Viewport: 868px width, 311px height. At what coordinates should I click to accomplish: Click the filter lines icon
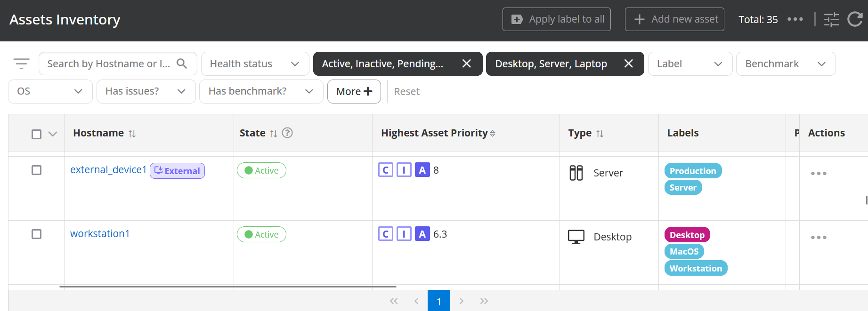tap(21, 64)
